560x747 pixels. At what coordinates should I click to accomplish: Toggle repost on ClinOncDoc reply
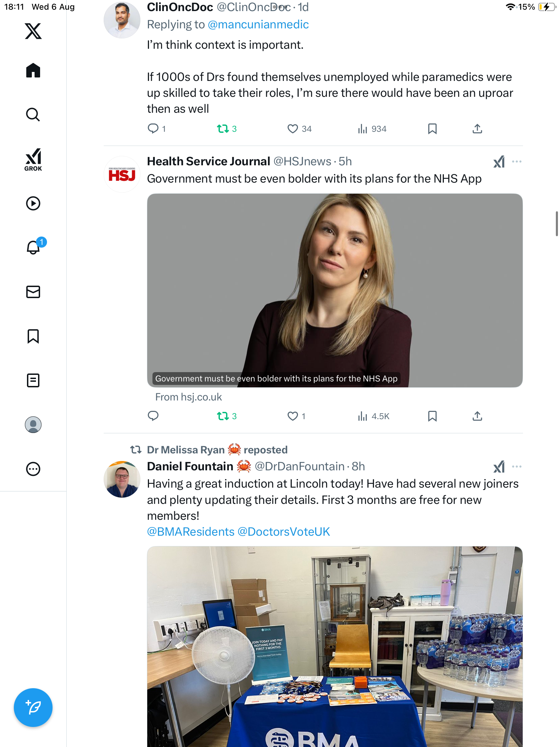[223, 129]
